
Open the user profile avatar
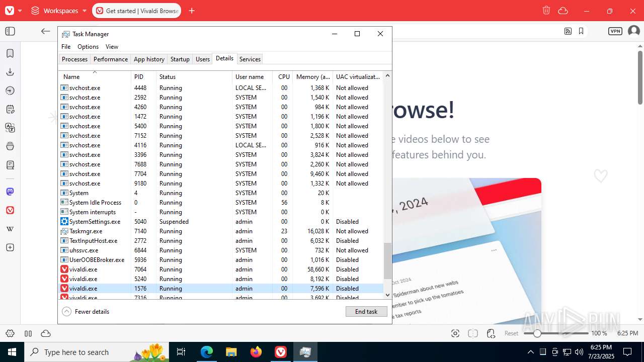[633, 31]
